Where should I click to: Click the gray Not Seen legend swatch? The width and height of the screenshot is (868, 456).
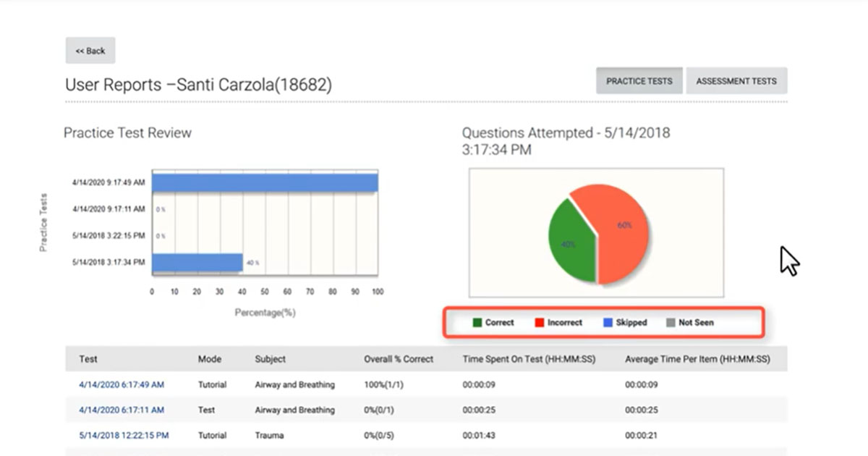coord(671,323)
